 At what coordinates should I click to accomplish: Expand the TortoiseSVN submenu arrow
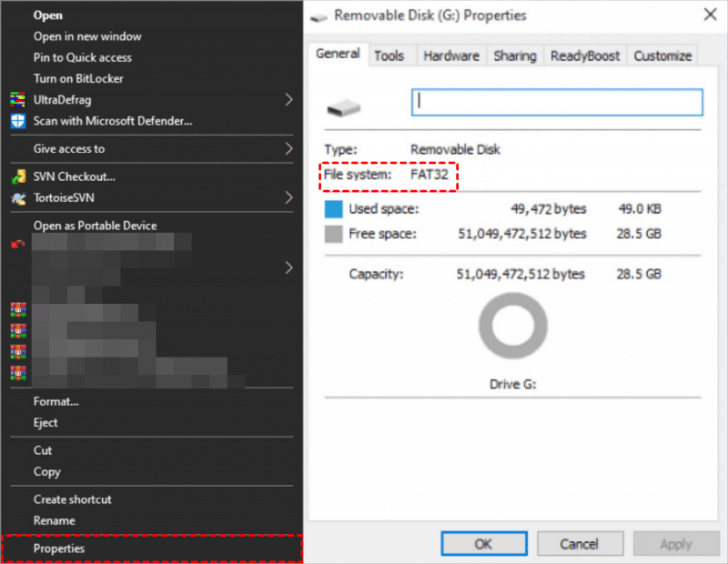[x=289, y=197]
